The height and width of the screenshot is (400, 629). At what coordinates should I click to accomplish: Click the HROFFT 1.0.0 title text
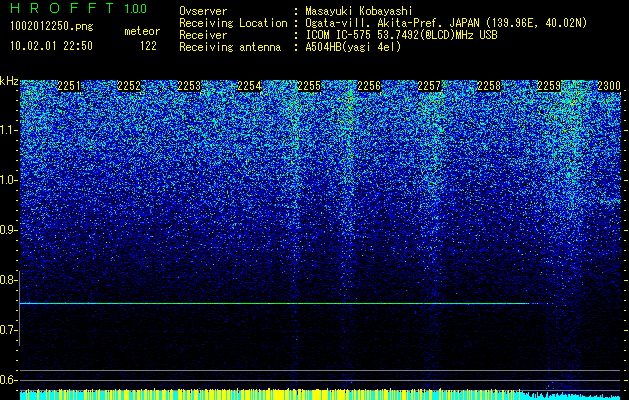pos(78,8)
